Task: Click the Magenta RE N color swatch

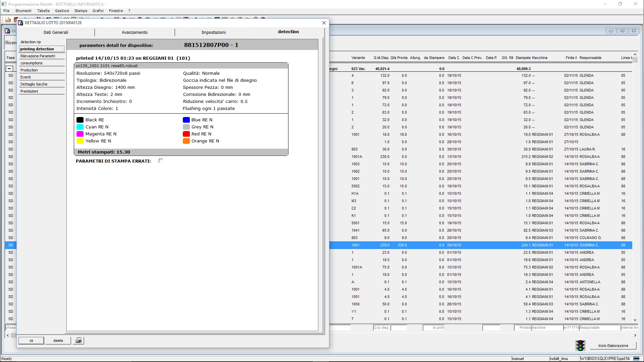Action: tap(80, 134)
